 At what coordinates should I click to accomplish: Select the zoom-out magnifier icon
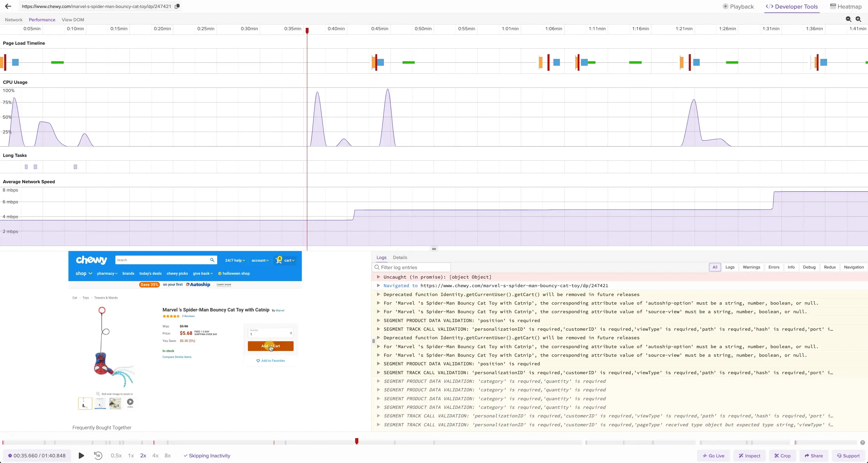click(x=848, y=19)
